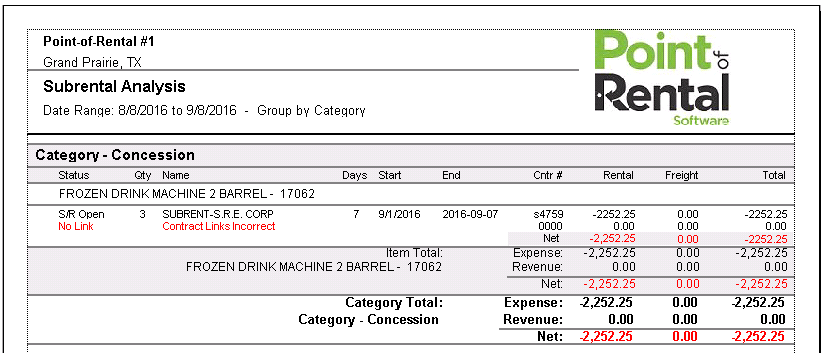Click the days value '7'
This screenshot has width=828, height=362.
tap(357, 214)
